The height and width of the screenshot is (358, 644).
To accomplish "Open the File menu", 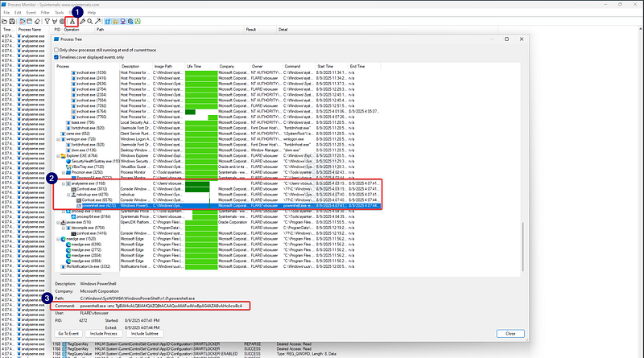I will (x=6, y=13).
